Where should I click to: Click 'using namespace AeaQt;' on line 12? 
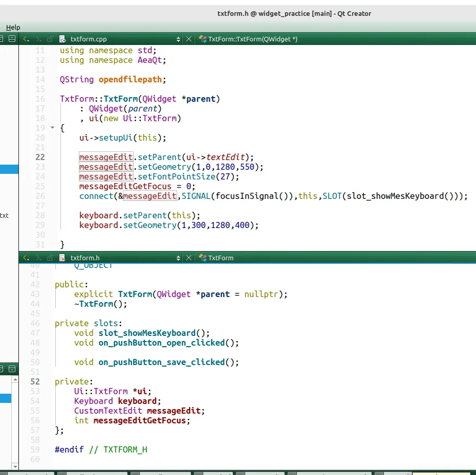[113, 60]
